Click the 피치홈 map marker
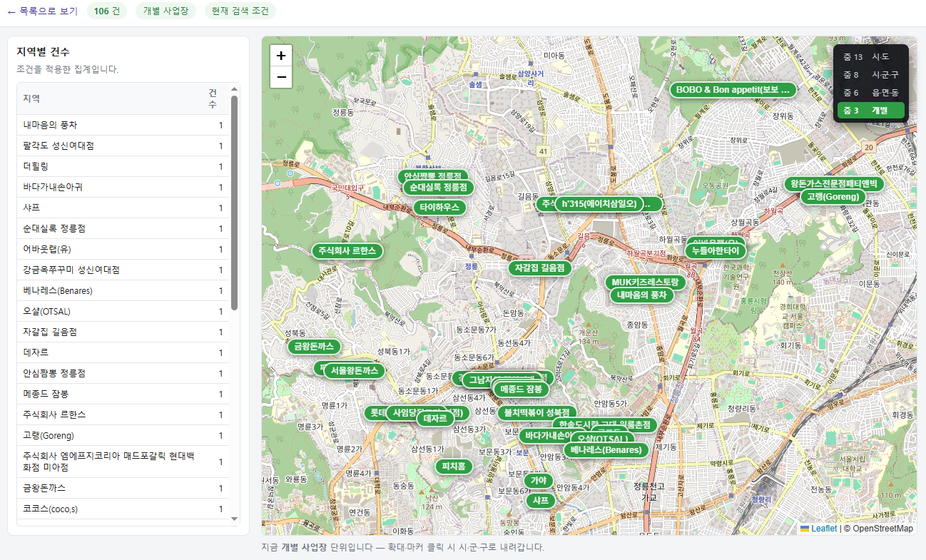Screen dimensions: 926x560 pyautogui.click(x=454, y=467)
